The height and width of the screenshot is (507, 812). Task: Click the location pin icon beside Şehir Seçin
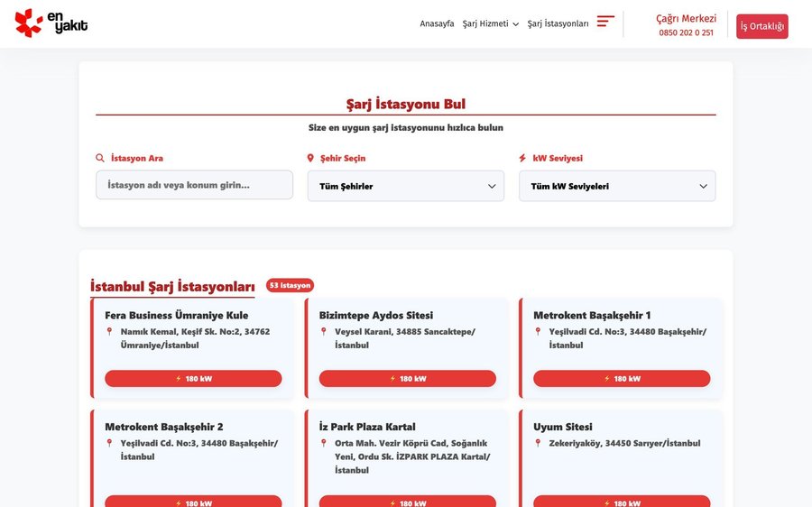pos(310,158)
